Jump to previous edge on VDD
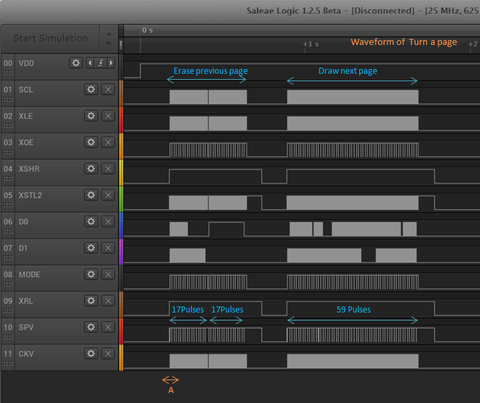This screenshot has width=480, height=403. click(x=90, y=63)
